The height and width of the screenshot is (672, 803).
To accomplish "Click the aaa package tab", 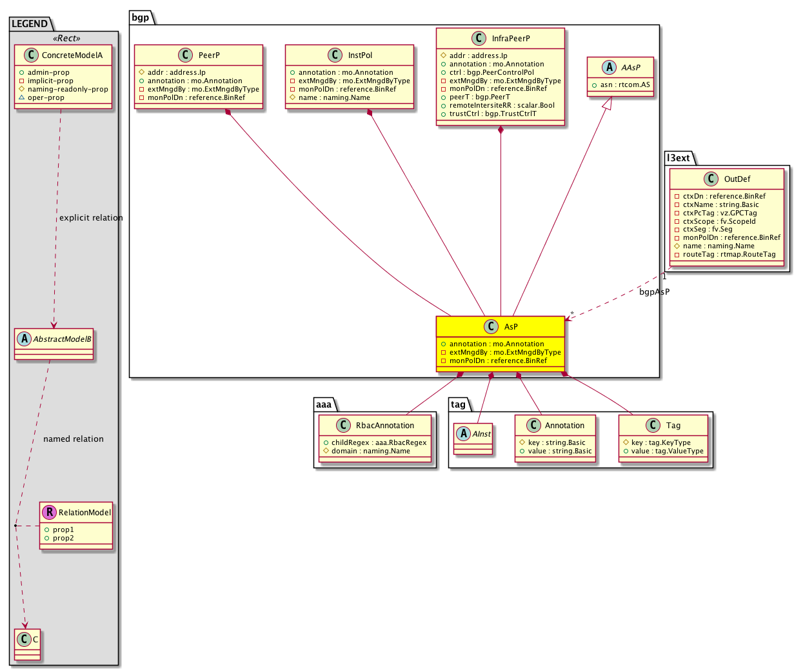I will (x=324, y=404).
